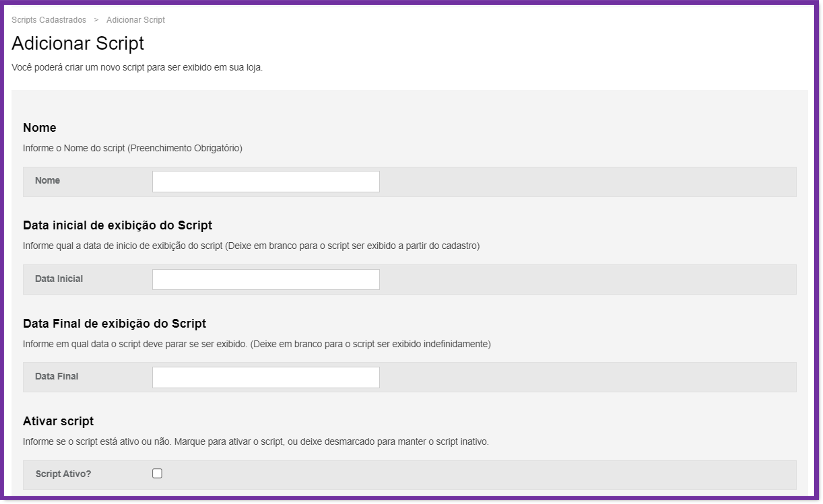Enable the Script Ativo checkbox
Image resolution: width=823 pixels, height=504 pixels.
click(157, 473)
